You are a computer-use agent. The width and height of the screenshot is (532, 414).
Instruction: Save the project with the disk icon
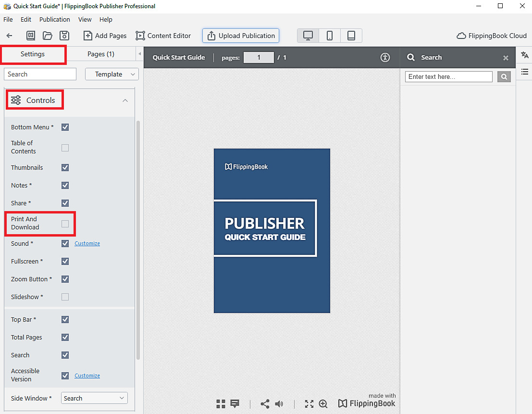[64, 36]
